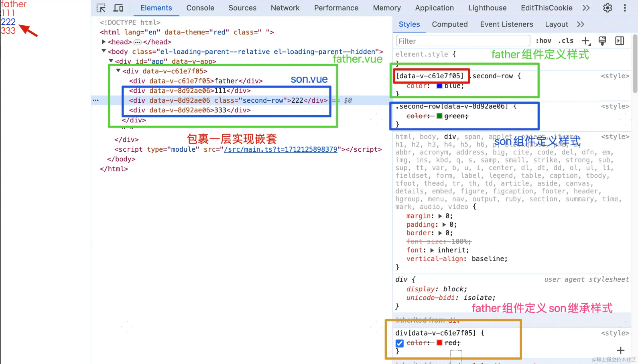
Task: Expand the font shorthand triangle
Action: coord(432,250)
